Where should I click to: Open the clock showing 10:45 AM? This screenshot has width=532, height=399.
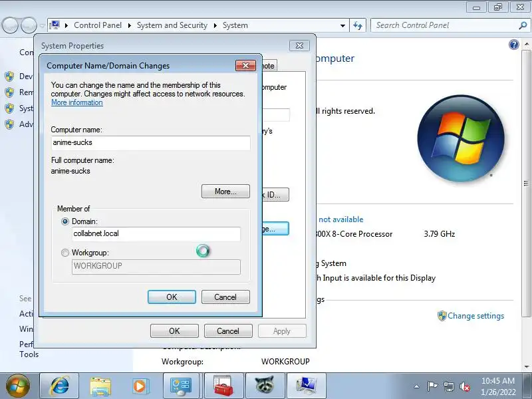[x=497, y=386]
